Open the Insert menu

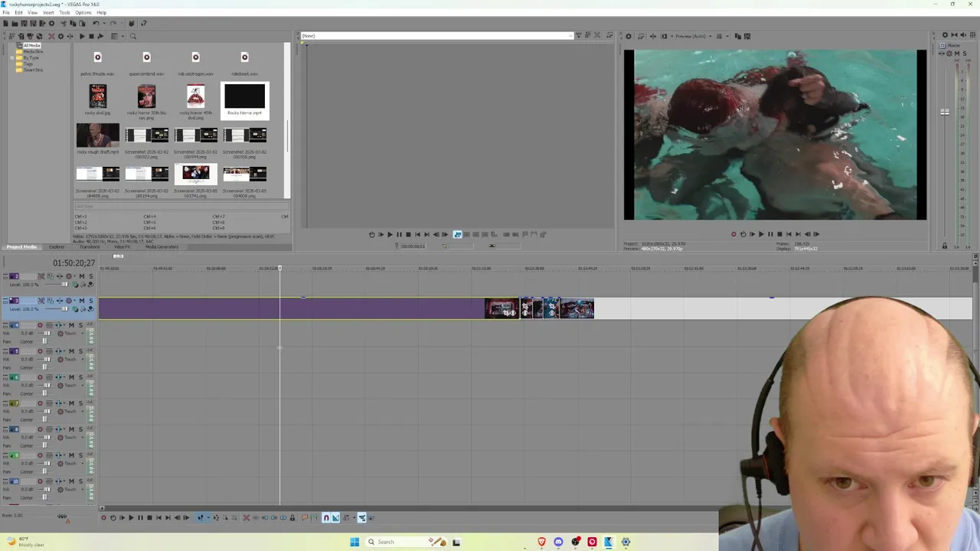point(48,12)
